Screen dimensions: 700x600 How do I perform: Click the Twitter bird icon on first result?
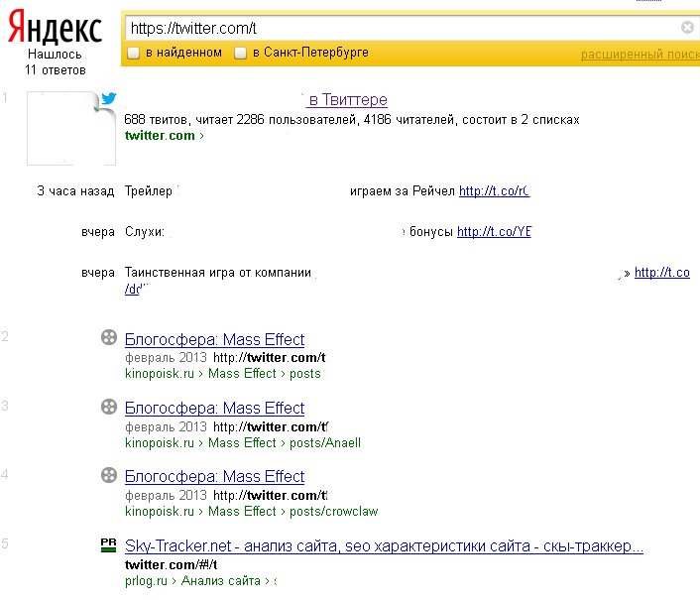tap(109, 99)
